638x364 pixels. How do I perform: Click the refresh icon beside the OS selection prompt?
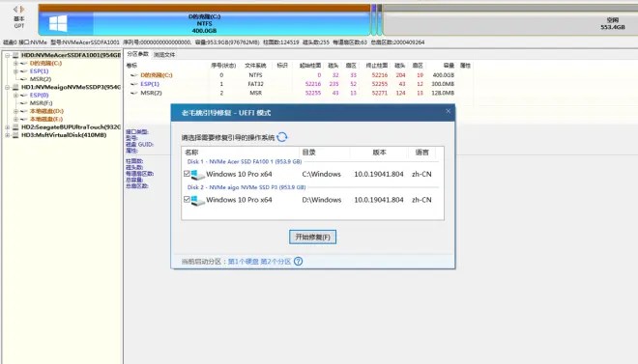[282, 137]
